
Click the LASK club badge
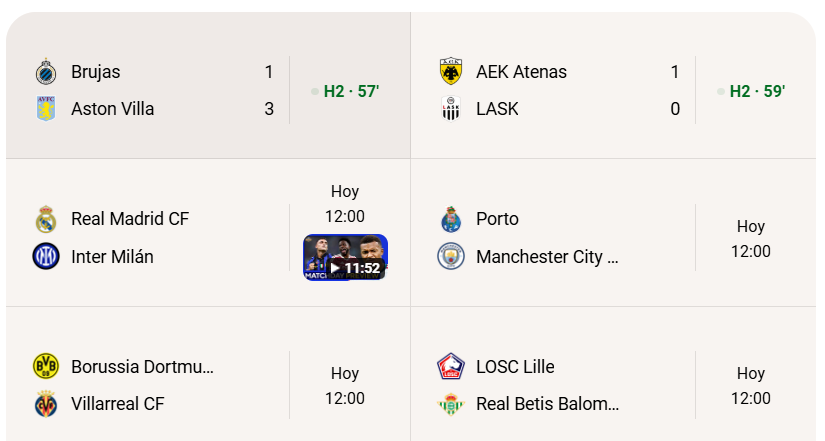coord(451,108)
